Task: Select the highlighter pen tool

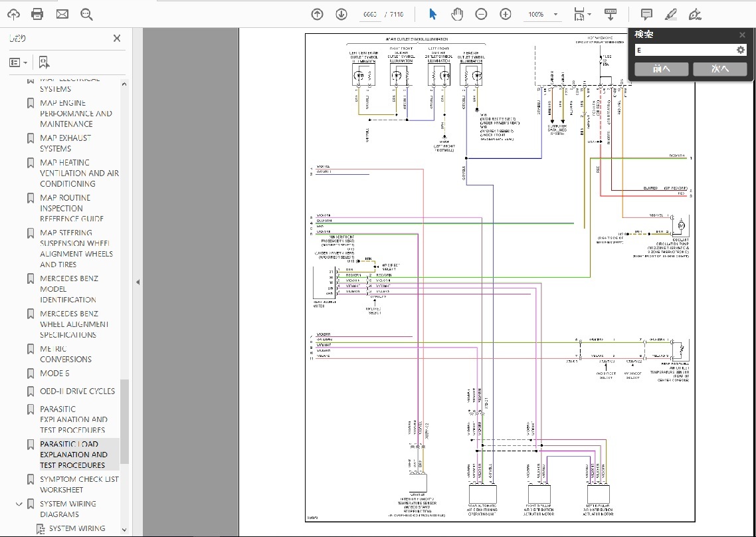Action: pos(670,15)
